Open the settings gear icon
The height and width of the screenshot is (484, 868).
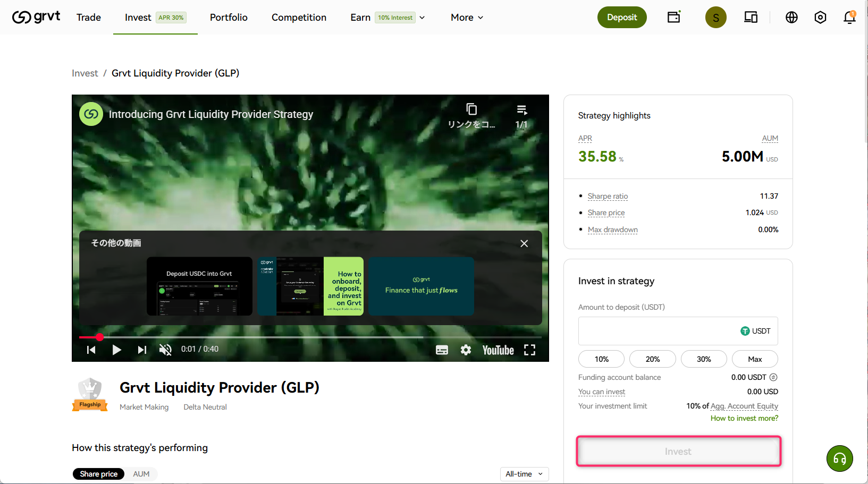(x=820, y=17)
